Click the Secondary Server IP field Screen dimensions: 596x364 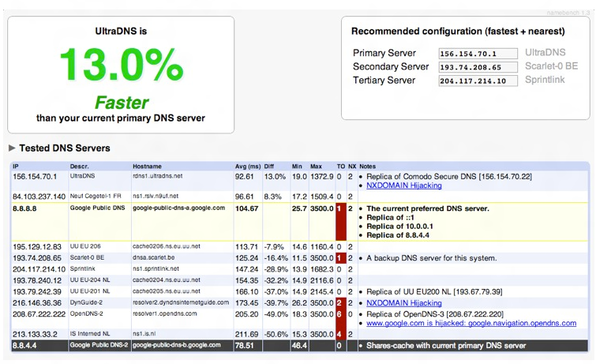tap(478, 67)
